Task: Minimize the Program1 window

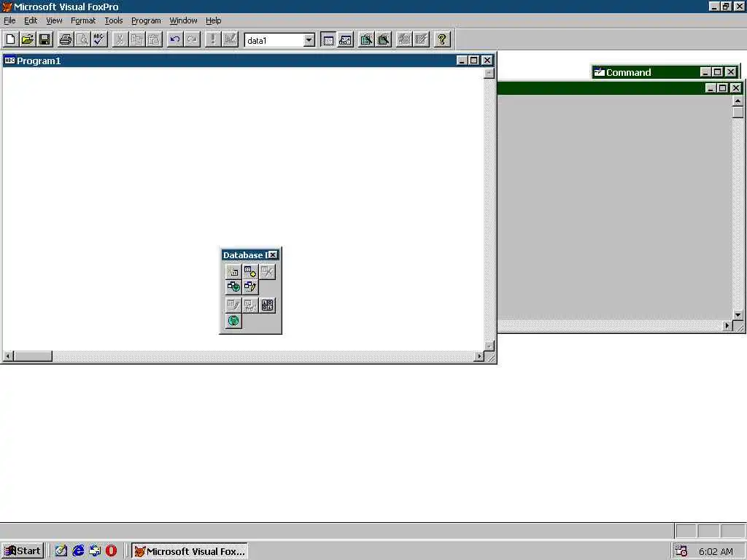Action: 462,60
